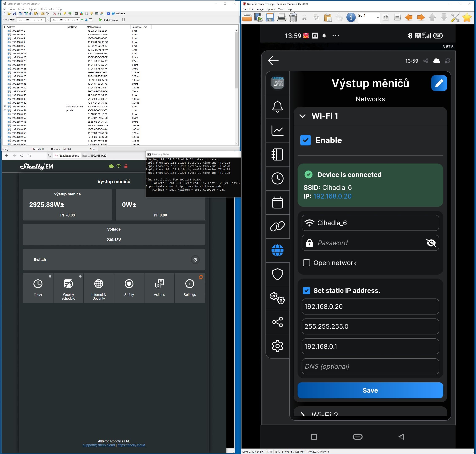Click the IrfanView delete trash icon
The height and width of the screenshot is (454, 476).
coord(293,17)
